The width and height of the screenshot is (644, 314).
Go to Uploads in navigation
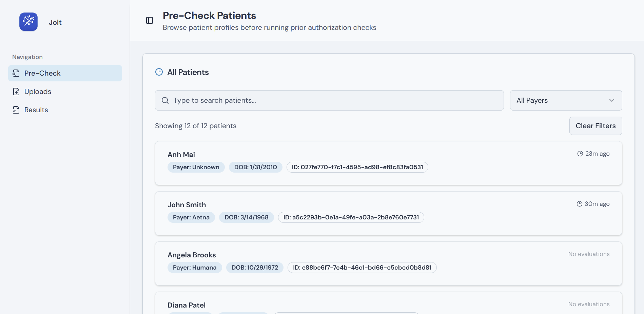pos(38,92)
